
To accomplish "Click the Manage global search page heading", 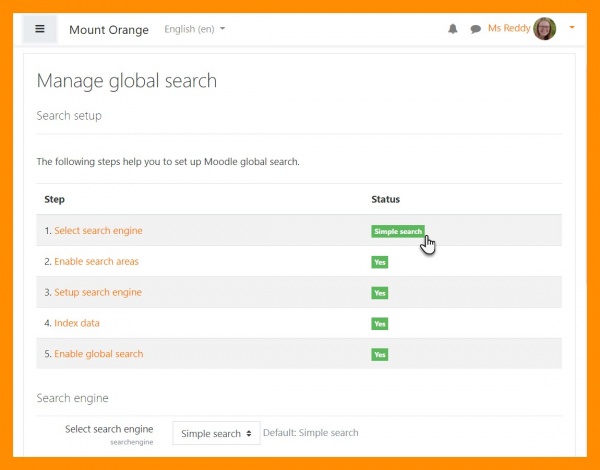I will (127, 81).
